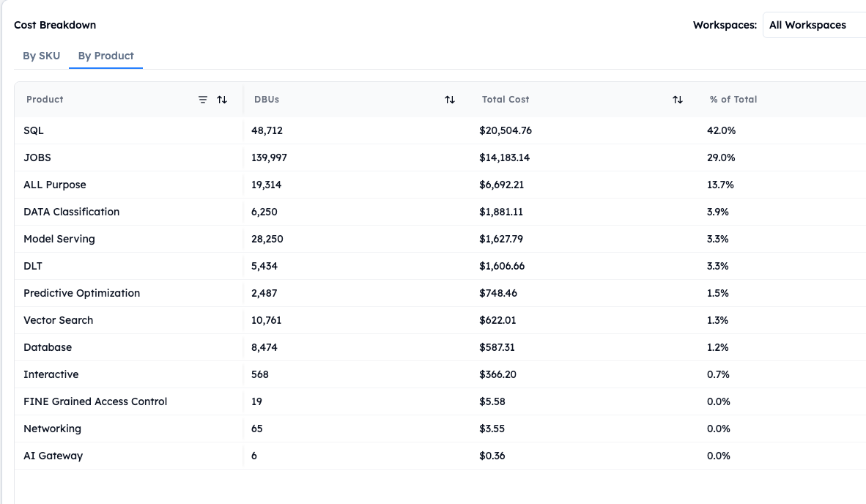Click the 1.3% share for Vector Search
The image size is (866, 504).
click(x=717, y=320)
